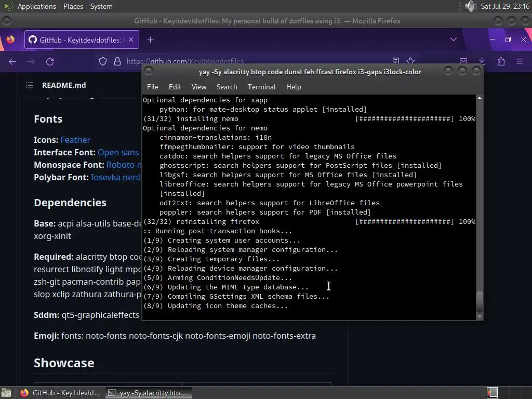Open the Iosevka nerd font link
Image resolution: width=532 pixels, height=399 pixels.
point(116,178)
